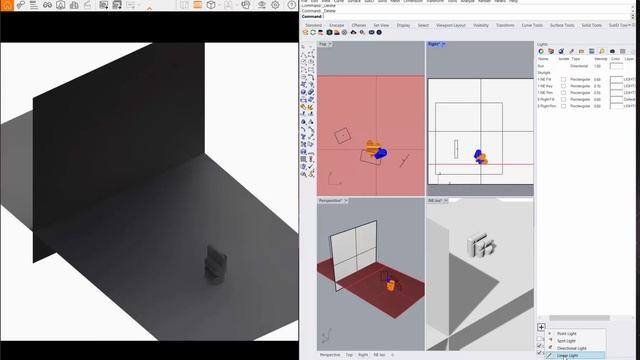Image resolution: width=640 pixels, height=360 pixels.
Task: Toggle the Isolate checkbox for 1-NE Key light
Action: coord(563,86)
